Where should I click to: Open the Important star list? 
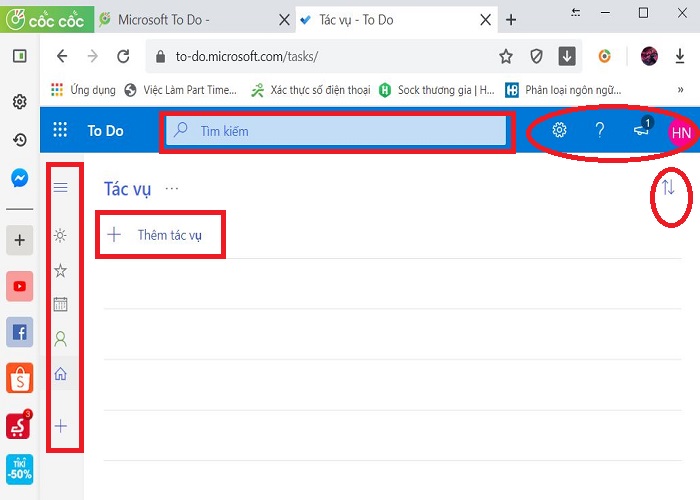pos(60,271)
